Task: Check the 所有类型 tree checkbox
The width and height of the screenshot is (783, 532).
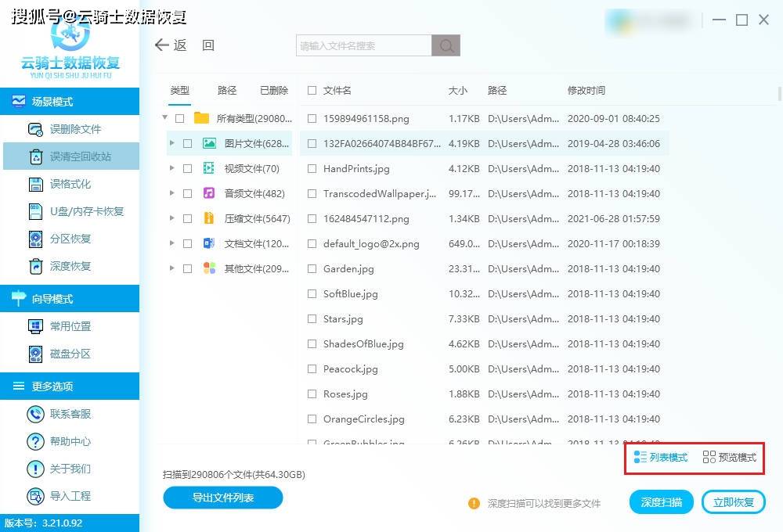Action: click(x=180, y=118)
